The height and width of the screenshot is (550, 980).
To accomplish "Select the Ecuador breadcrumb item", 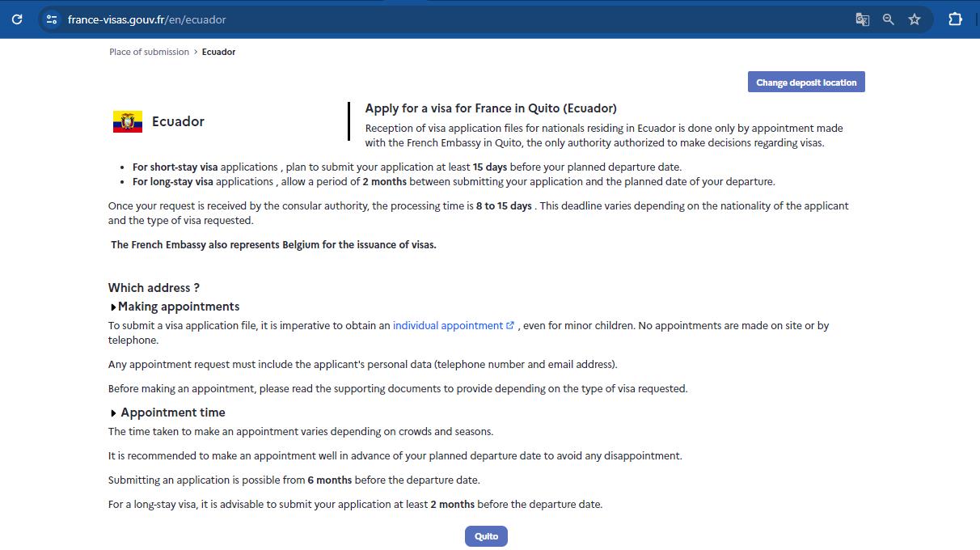I will click(218, 52).
